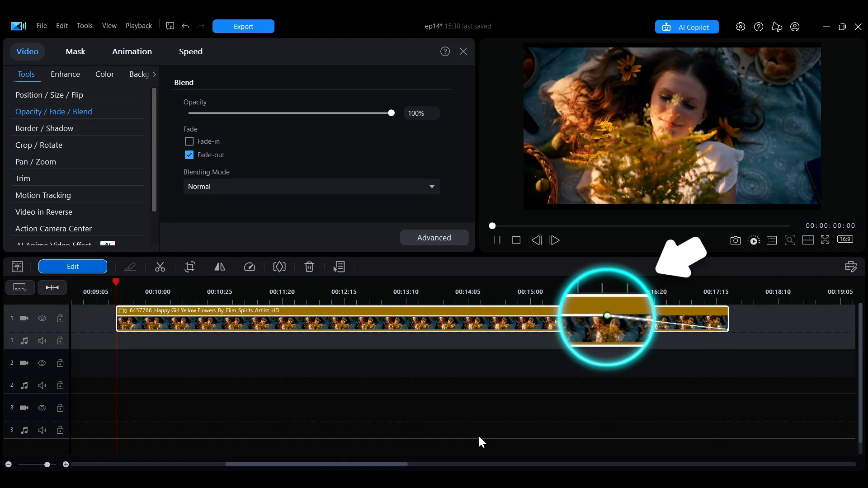Hide video track 3 with eye icon
The image size is (868, 488).
click(42, 408)
